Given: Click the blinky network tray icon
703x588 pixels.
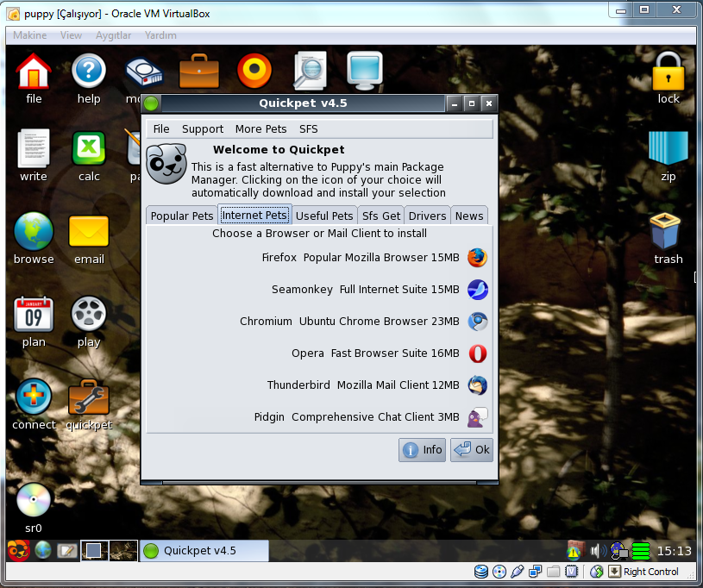Looking at the screenshot, I should click(x=618, y=550).
